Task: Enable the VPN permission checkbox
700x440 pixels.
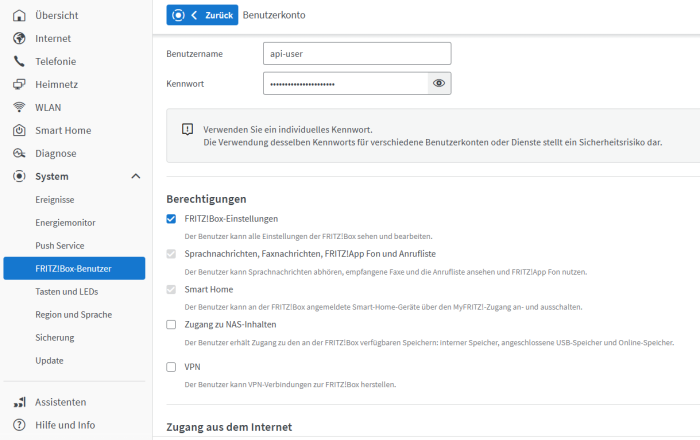Action: coord(171,367)
